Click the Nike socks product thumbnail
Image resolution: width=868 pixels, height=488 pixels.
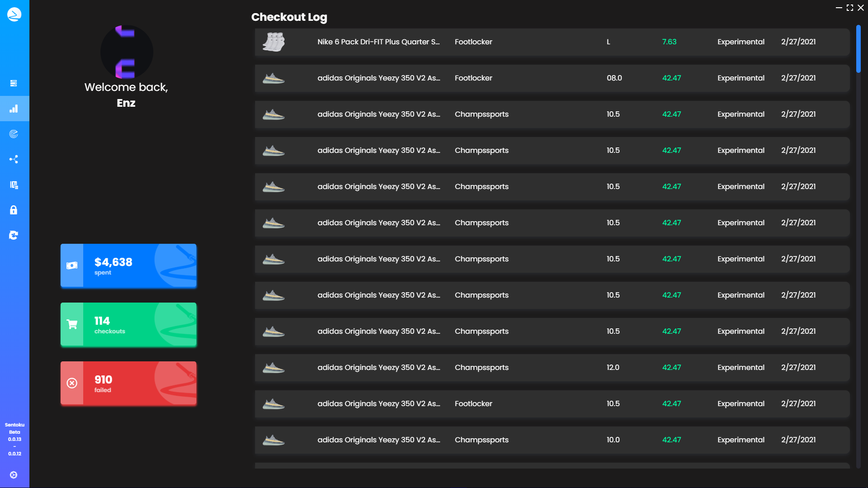click(274, 42)
